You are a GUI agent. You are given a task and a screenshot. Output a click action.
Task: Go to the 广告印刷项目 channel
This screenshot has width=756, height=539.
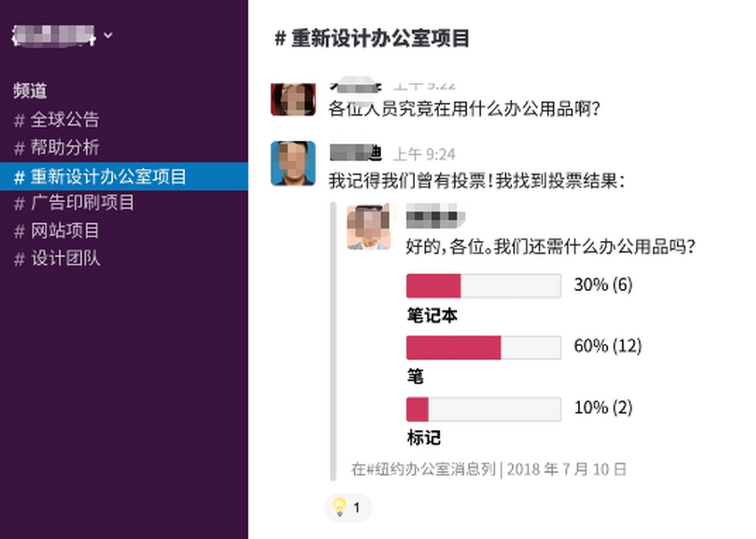[82, 203]
